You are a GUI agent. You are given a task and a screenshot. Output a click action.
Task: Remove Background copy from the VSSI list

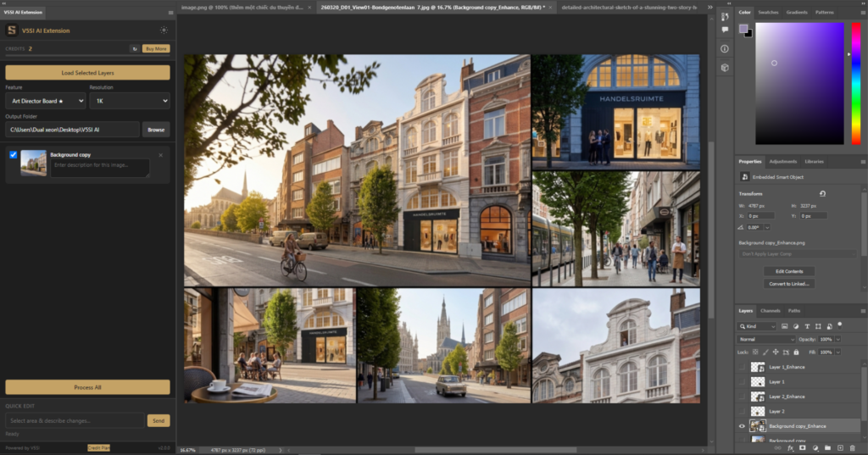click(161, 155)
